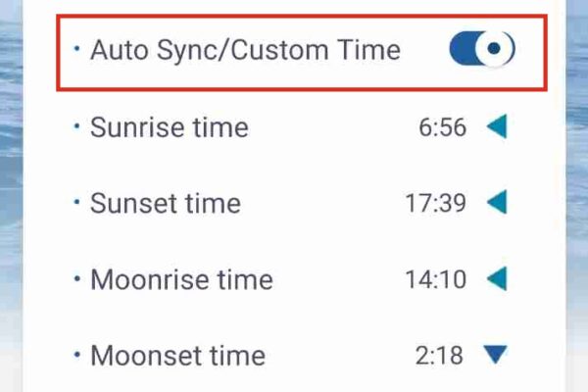The image size is (588, 392).
Task: Tap the 14:10 moonrise value
Action: pyautogui.click(x=435, y=279)
